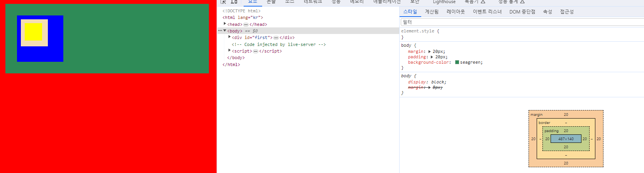The image size is (644, 173).
Task: Select the live-server injected comment line
Action: (279, 44)
